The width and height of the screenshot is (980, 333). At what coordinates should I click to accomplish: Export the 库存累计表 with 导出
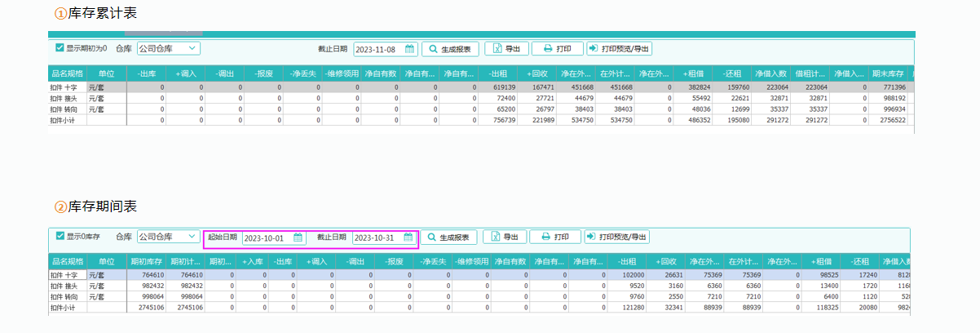point(506,49)
